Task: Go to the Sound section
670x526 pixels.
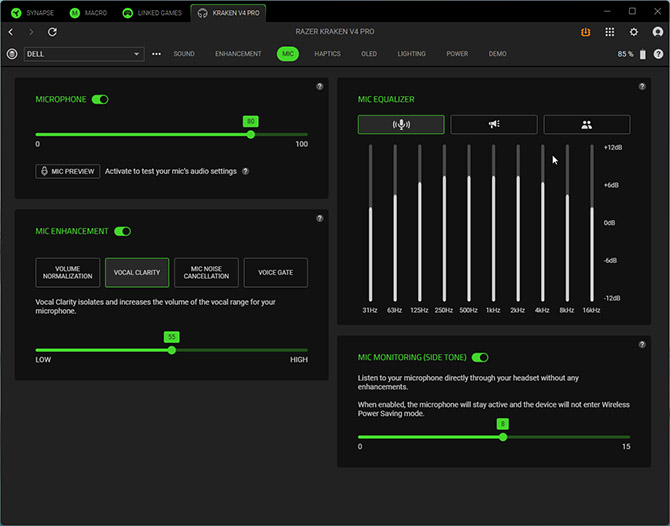Action: (184, 54)
